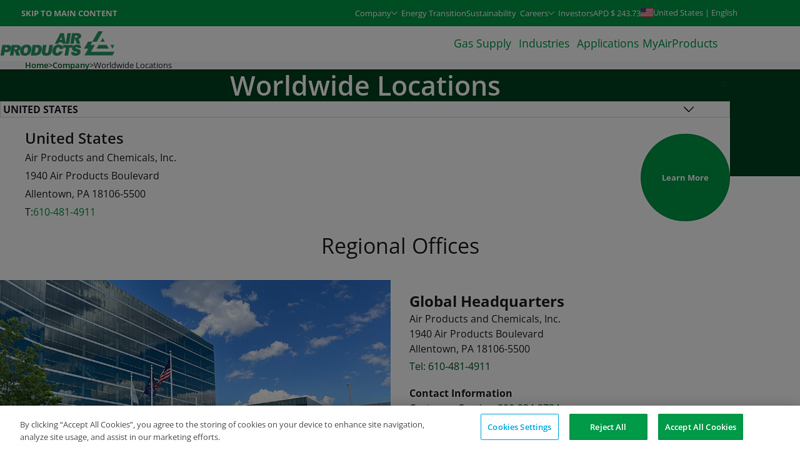Open Sustainability page
The image size is (800, 450).
pos(491,13)
